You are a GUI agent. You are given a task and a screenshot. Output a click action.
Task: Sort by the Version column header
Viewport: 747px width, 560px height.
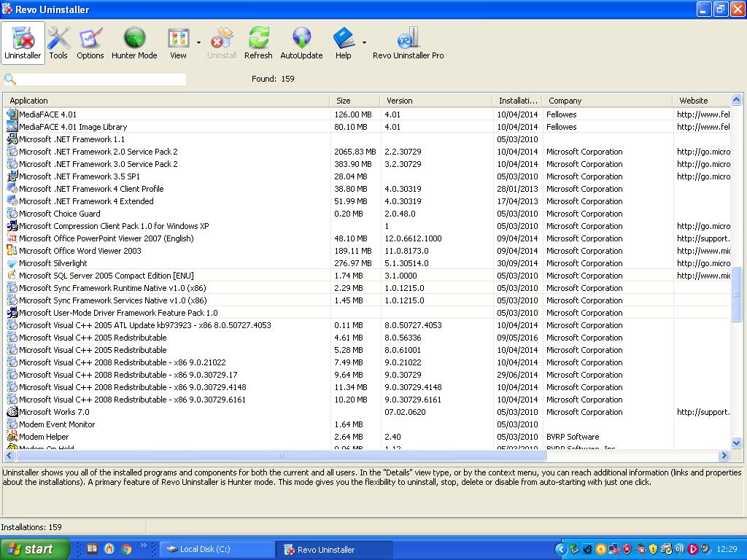click(x=436, y=101)
